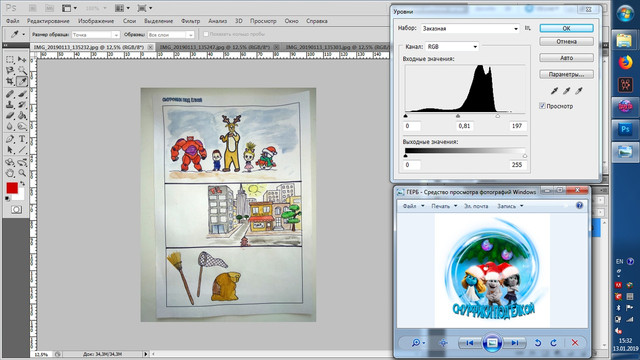The height and width of the screenshot is (360, 640).
Task: Click the output white level slider
Action: pyautogui.click(x=525, y=156)
